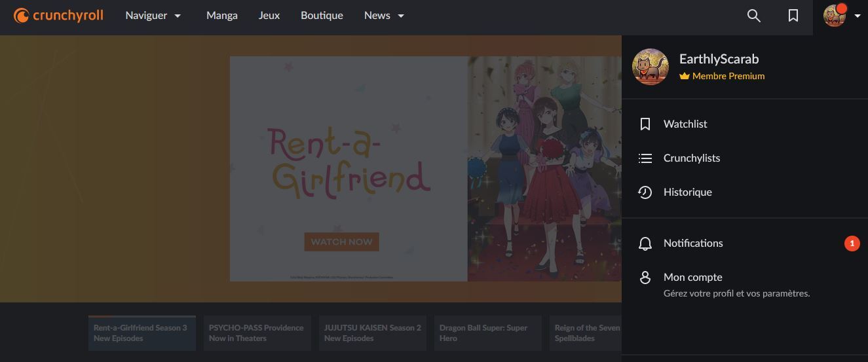Click the Membre Premium label
Image resolution: width=868 pixels, height=362 pixels.
(728, 76)
